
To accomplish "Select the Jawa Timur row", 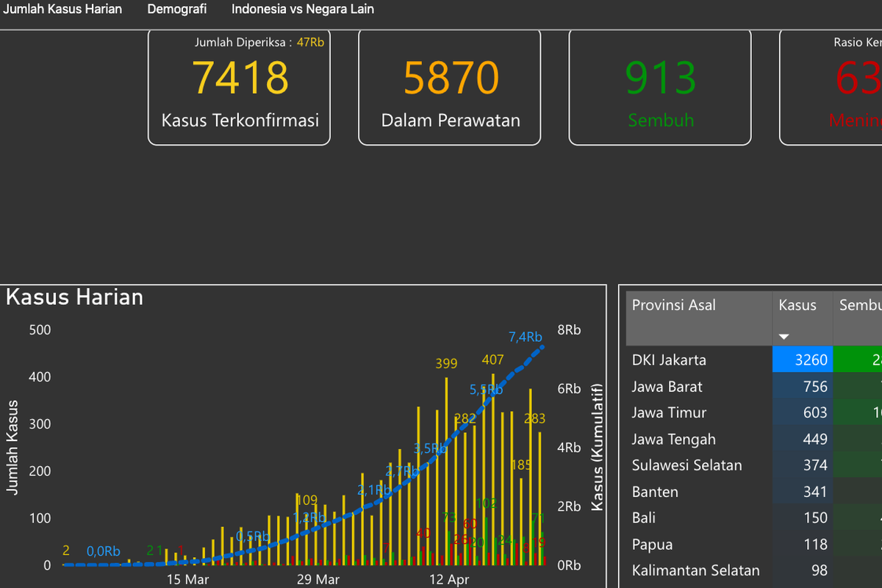I will (x=754, y=413).
